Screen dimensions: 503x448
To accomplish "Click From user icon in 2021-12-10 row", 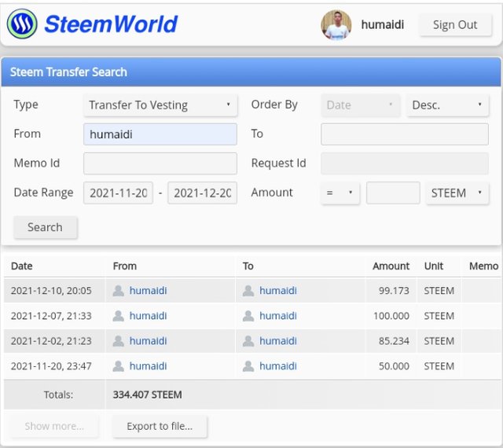I will click(x=119, y=291).
